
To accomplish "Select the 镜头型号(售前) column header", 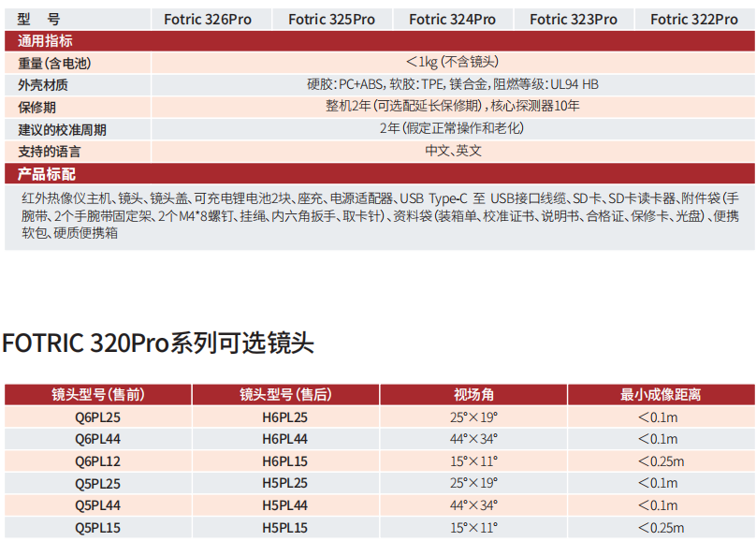I will (x=98, y=394).
